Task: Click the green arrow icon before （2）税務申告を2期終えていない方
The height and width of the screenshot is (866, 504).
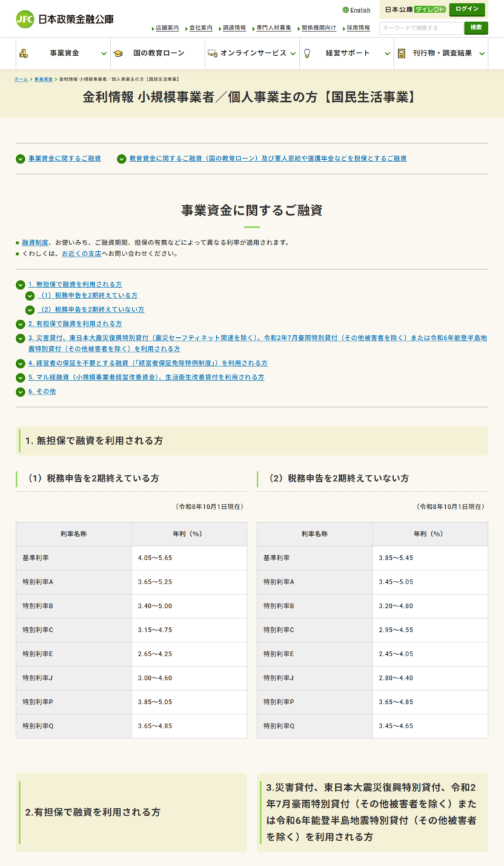Action: pyautogui.click(x=30, y=310)
